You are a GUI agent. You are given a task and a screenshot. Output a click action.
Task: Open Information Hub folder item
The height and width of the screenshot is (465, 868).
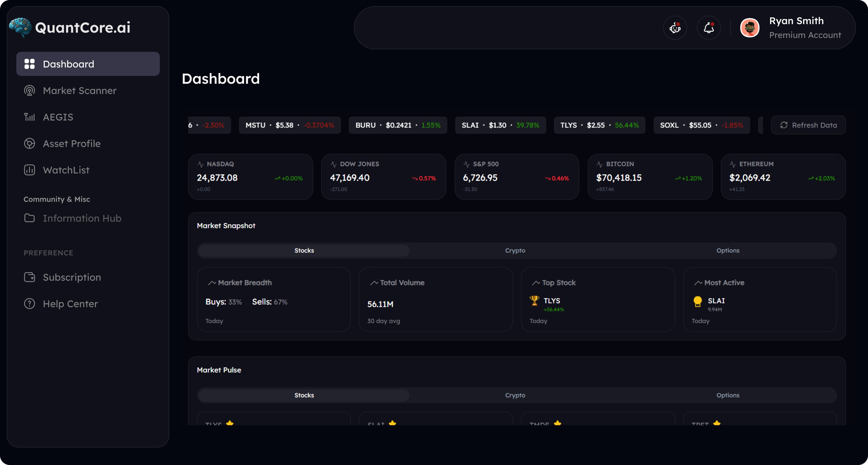pyautogui.click(x=82, y=218)
